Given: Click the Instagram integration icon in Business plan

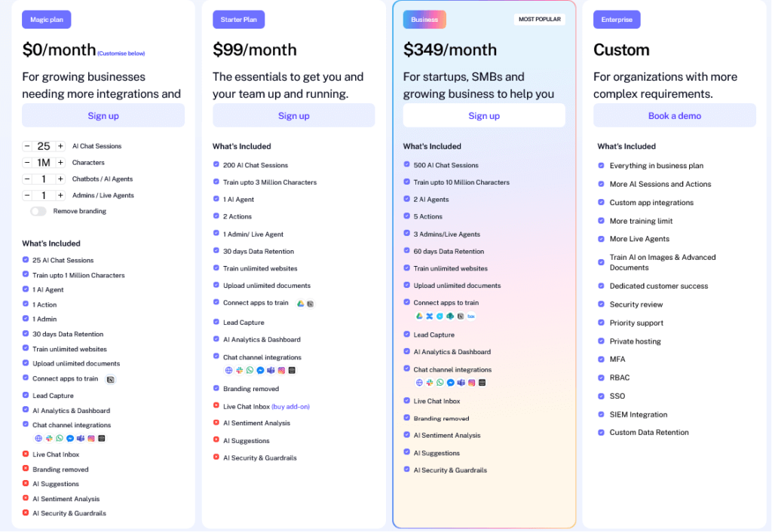Looking at the screenshot, I should click(473, 382).
